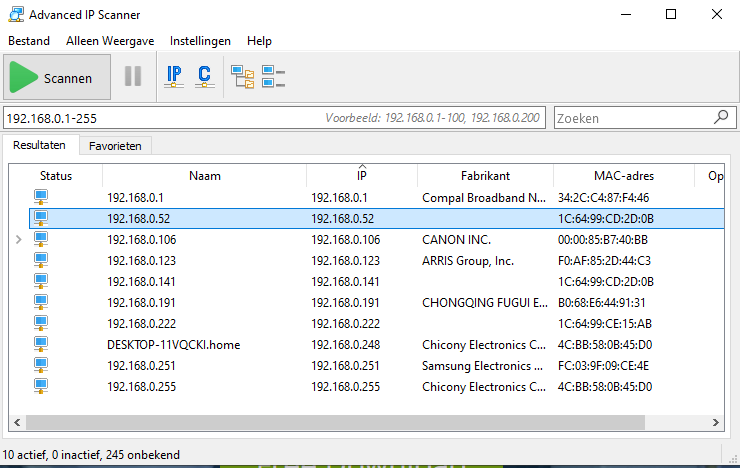Select the DESKTOP-11VQCKI.home name cell
The width and height of the screenshot is (740, 468).
174,345
